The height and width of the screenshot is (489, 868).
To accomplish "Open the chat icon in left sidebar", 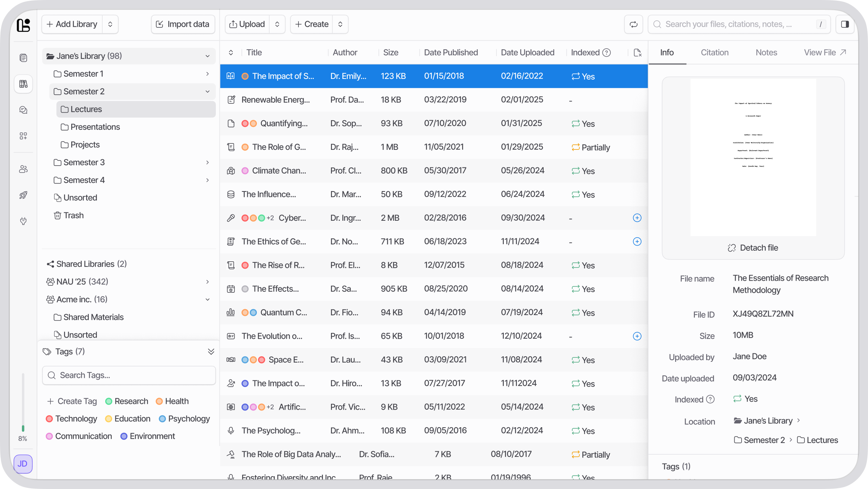I will (23, 110).
